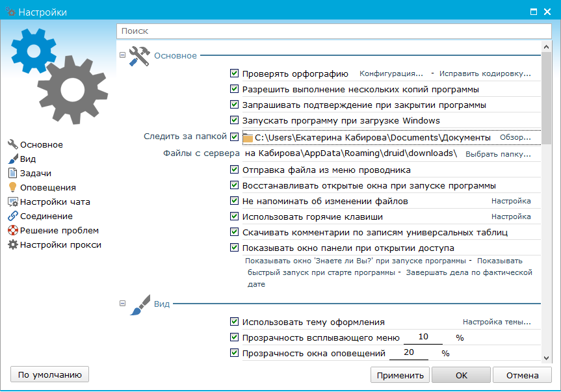This screenshot has width=561, height=392.
Task: Collapse the Вид section expander
Action: 123,304
